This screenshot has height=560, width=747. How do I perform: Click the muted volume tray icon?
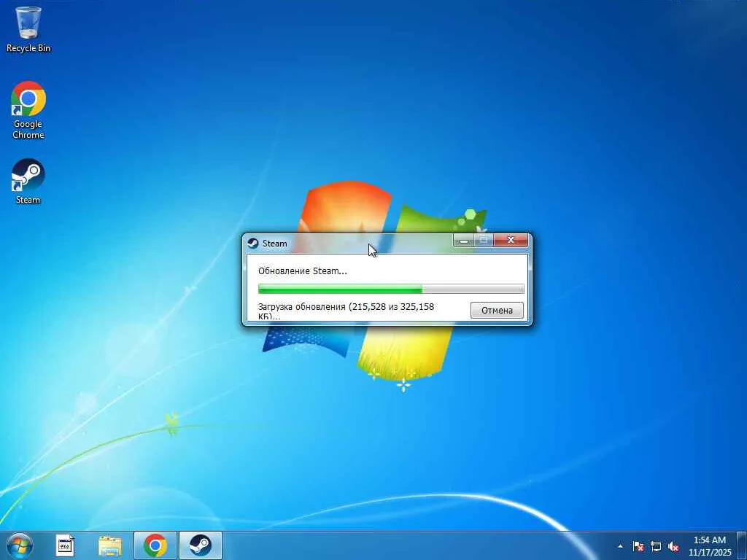(x=673, y=546)
